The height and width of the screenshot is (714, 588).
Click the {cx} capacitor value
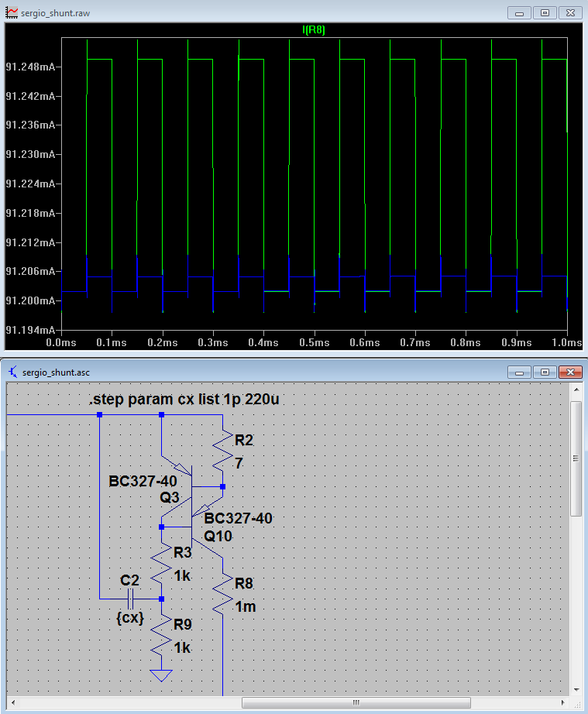[130, 618]
